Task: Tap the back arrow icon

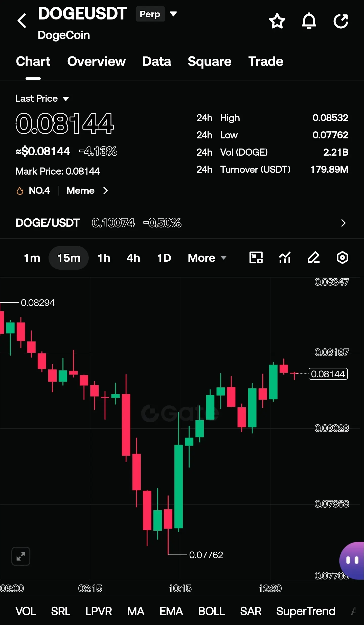Action: 22,21
